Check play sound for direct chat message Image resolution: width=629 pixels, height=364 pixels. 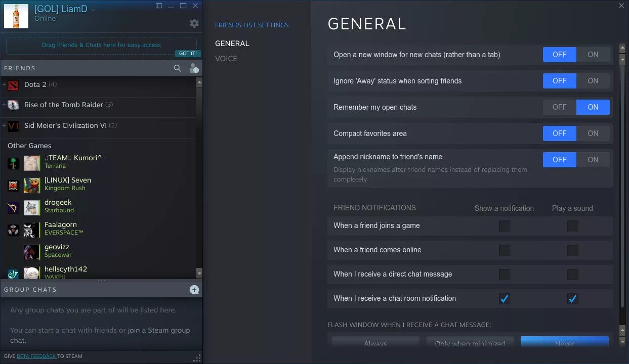[573, 275]
